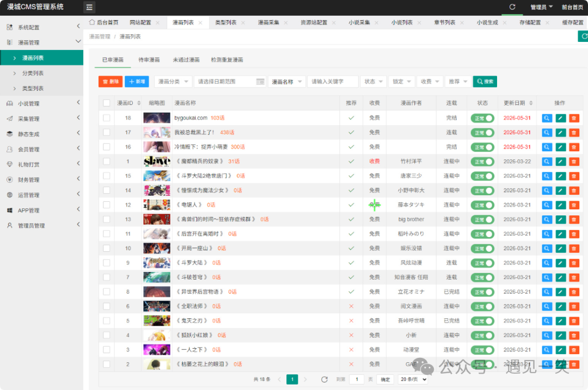588x390 pixels.
Task: Expand the 小说管理 sidebar menu
Action: [41, 103]
